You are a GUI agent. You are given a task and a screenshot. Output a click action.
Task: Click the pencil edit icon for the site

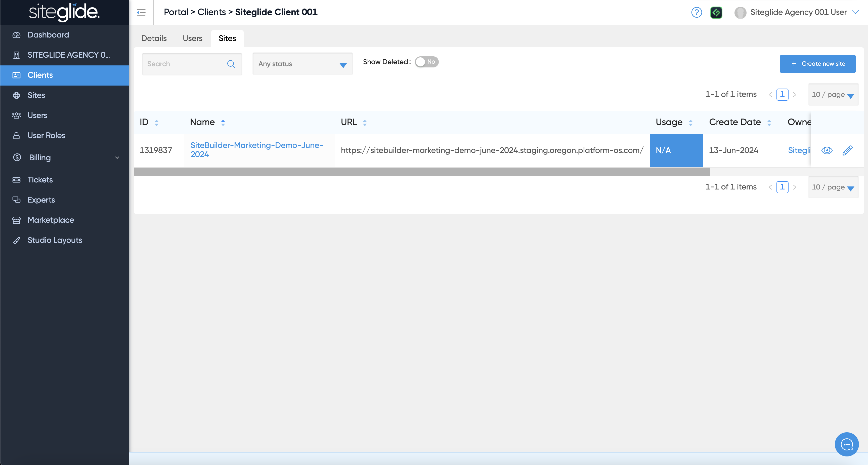point(847,150)
